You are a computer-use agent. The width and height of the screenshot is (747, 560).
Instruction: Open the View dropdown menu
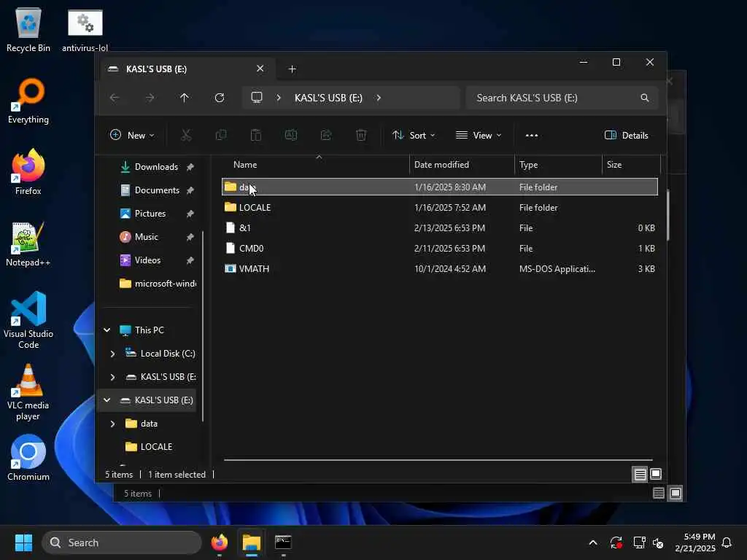[x=479, y=135]
